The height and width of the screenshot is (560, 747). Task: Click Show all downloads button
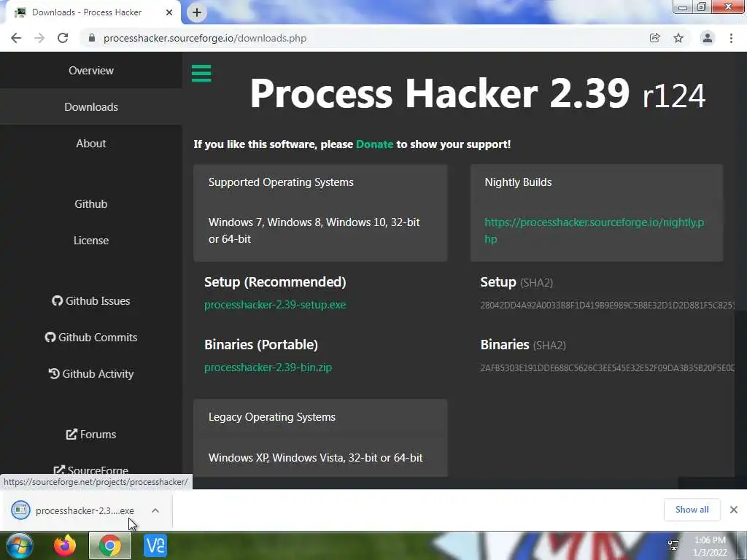pyautogui.click(x=692, y=510)
